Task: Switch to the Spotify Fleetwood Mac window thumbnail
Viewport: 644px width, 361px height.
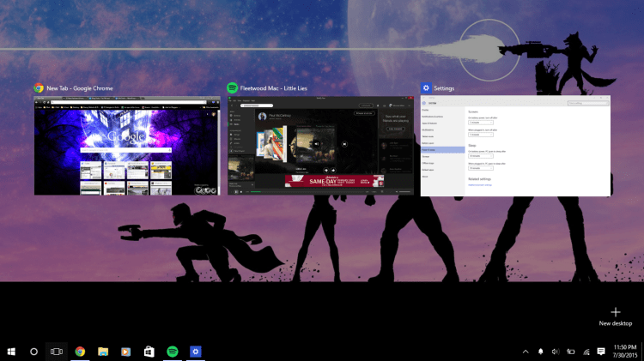Action: click(x=320, y=146)
